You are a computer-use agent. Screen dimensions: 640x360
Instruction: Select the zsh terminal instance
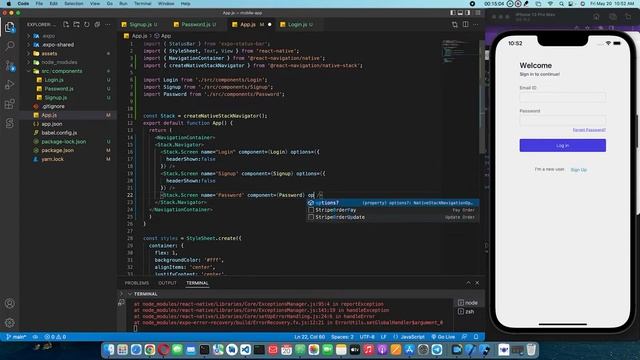click(468, 311)
